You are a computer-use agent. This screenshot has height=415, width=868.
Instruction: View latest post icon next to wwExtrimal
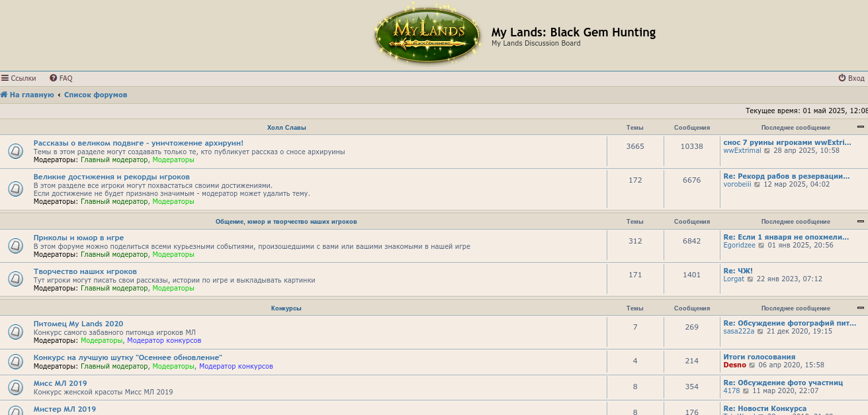pos(767,151)
